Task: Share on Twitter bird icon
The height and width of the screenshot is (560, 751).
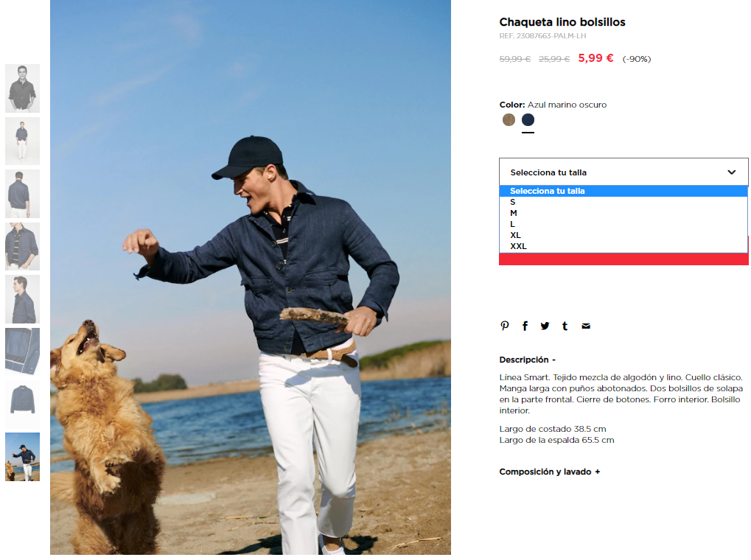Action: click(x=545, y=326)
